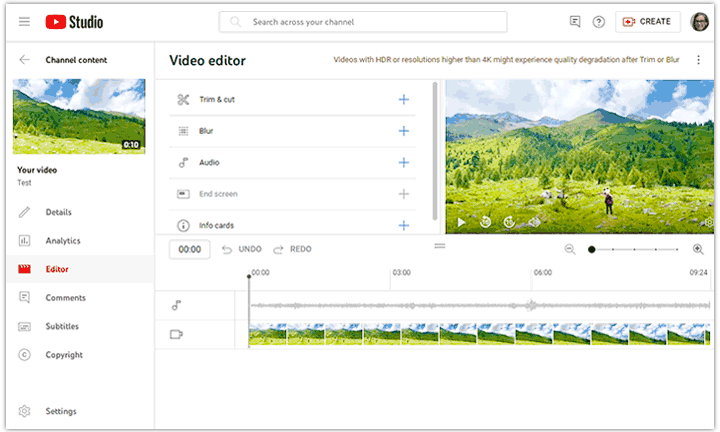Go back using the Channel content arrow
720x432 pixels.
tap(24, 60)
